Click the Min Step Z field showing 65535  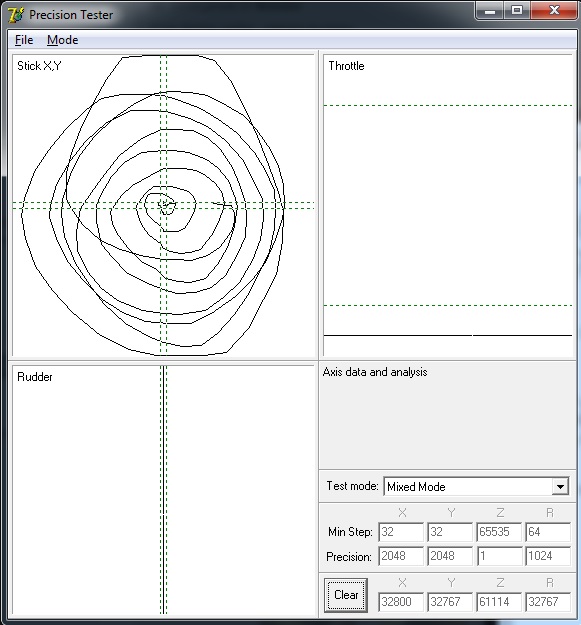tap(499, 532)
